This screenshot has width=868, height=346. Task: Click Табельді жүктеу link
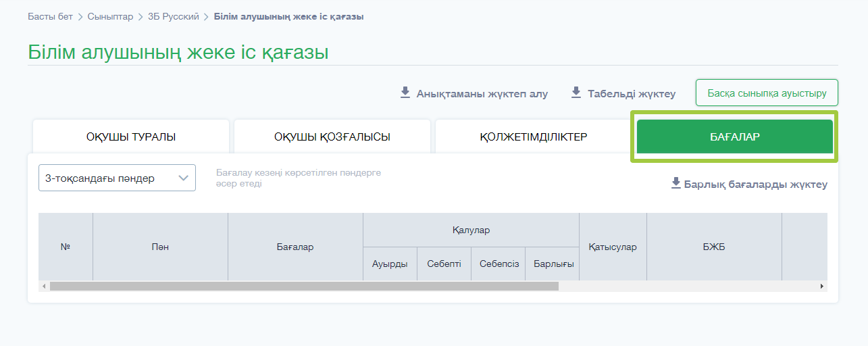[632, 94]
